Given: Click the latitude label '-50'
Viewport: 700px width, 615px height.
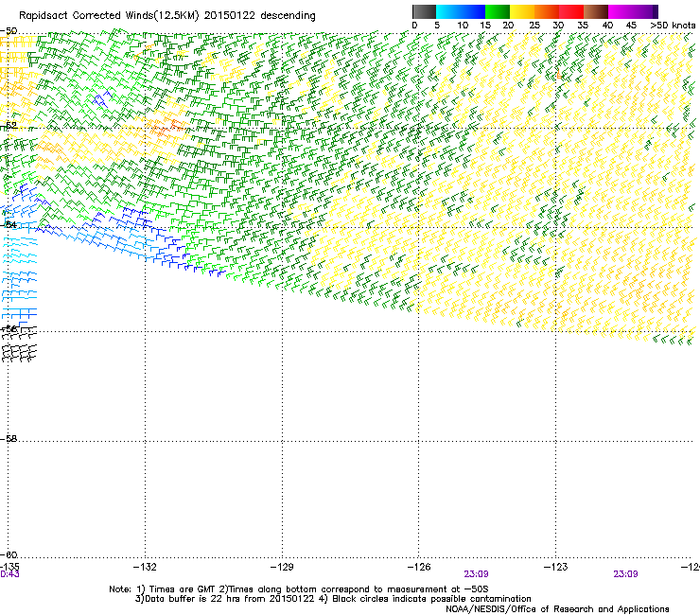Looking at the screenshot, I should (x=9, y=31).
